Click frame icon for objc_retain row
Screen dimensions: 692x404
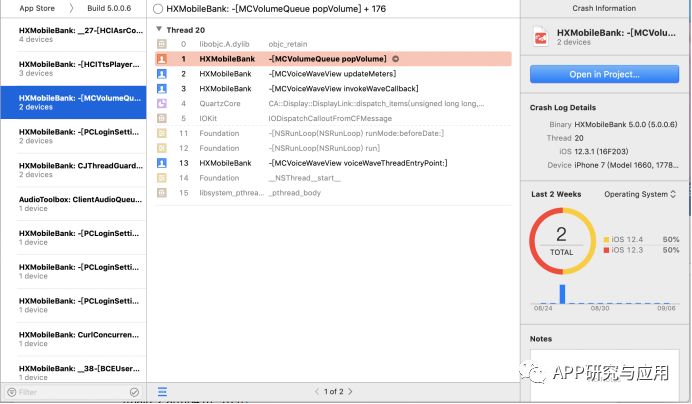tap(162, 44)
